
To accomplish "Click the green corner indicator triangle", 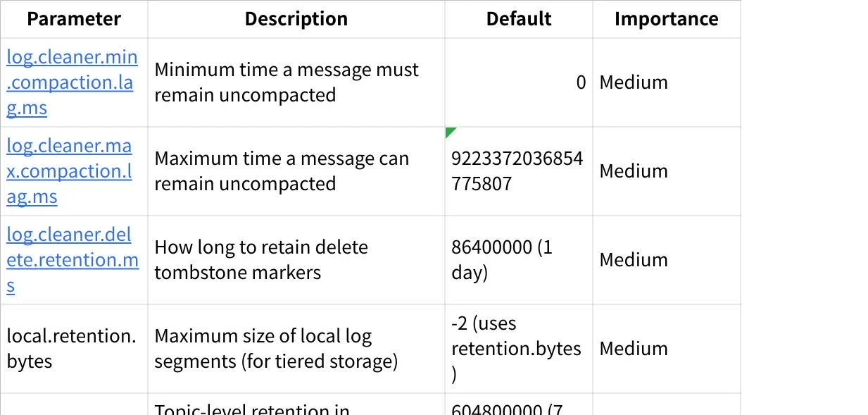I will (450, 132).
